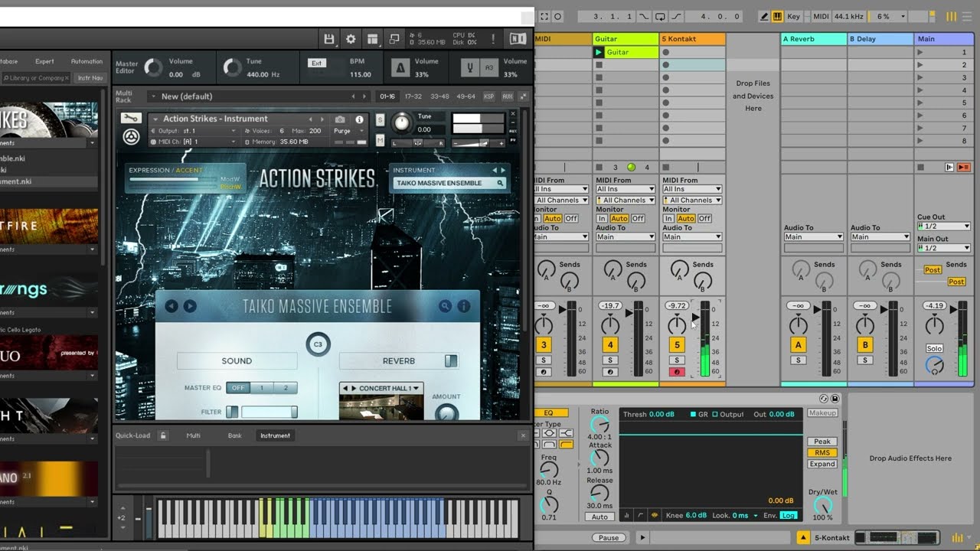Click the Expand mode button
980x551 pixels.
point(822,464)
